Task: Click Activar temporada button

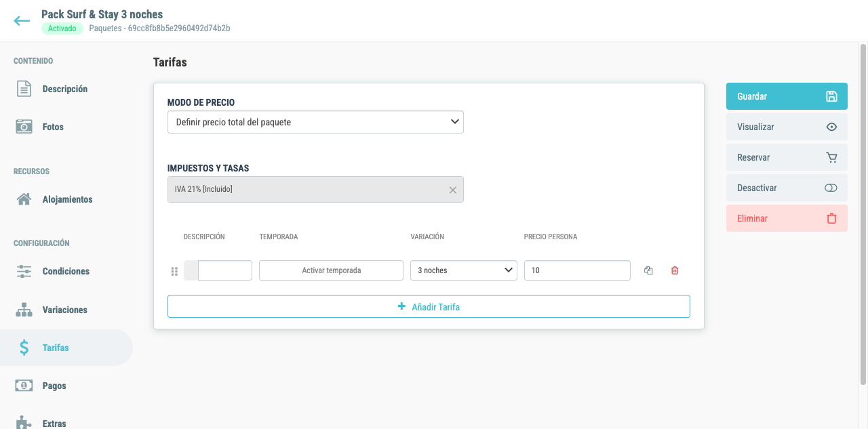Action: click(331, 270)
